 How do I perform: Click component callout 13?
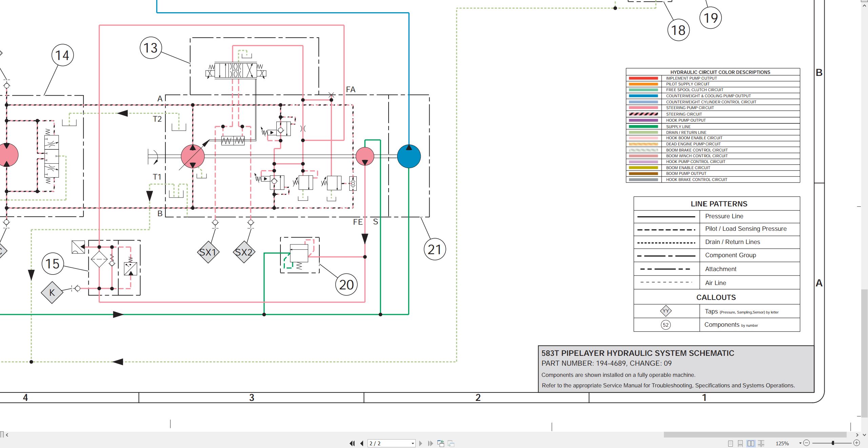[151, 48]
